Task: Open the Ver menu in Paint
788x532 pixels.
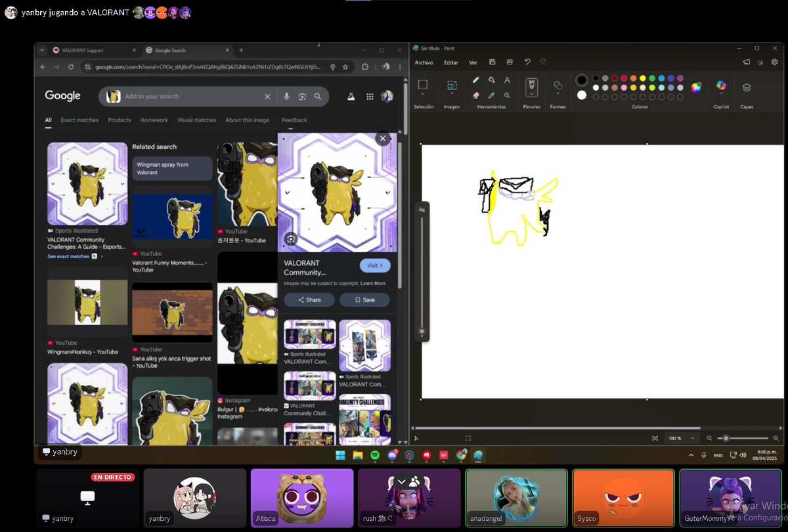Action: [x=473, y=62]
